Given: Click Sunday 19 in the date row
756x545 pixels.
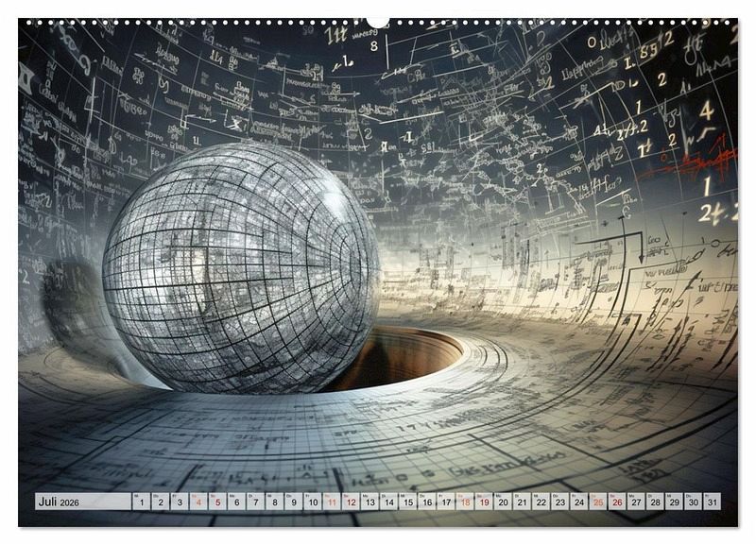Looking at the screenshot, I should click(484, 502).
